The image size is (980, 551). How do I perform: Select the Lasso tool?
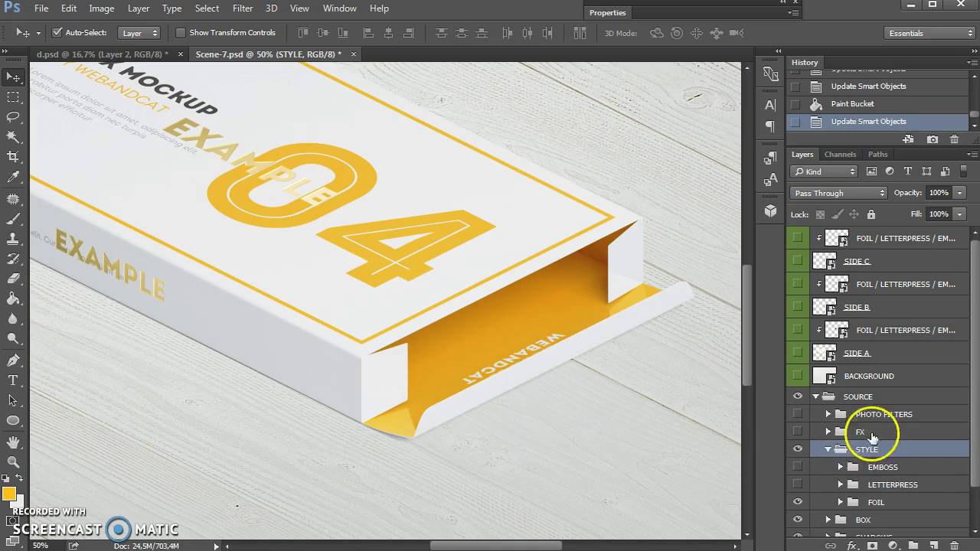click(x=13, y=117)
